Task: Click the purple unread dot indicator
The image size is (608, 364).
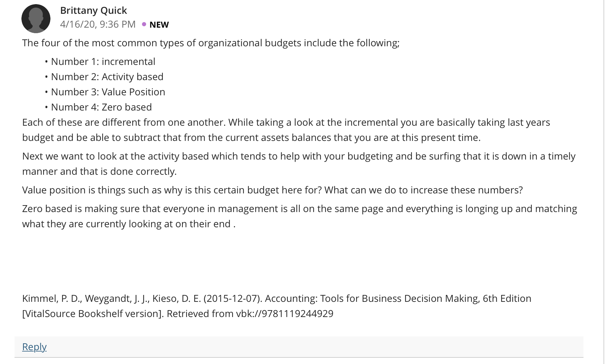Action: [x=144, y=24]
